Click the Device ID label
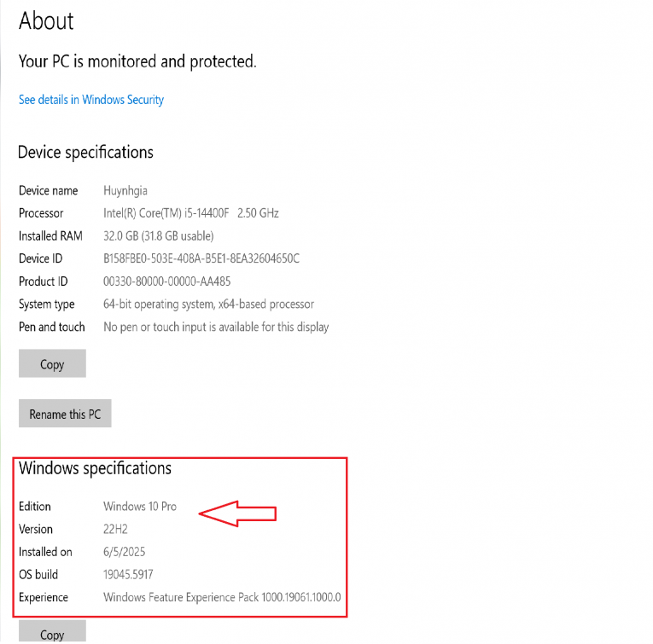The width and height of the screenshot is (653, 644). (40, 258)
